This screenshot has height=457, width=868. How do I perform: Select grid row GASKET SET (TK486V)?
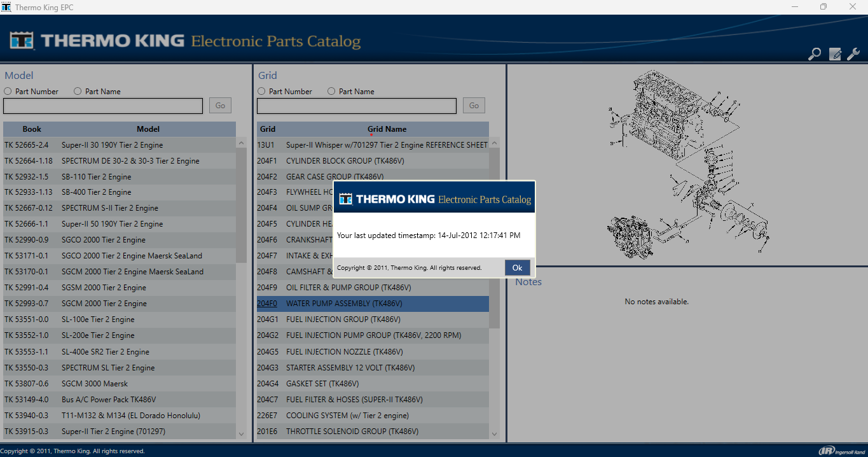coord(373,384)
